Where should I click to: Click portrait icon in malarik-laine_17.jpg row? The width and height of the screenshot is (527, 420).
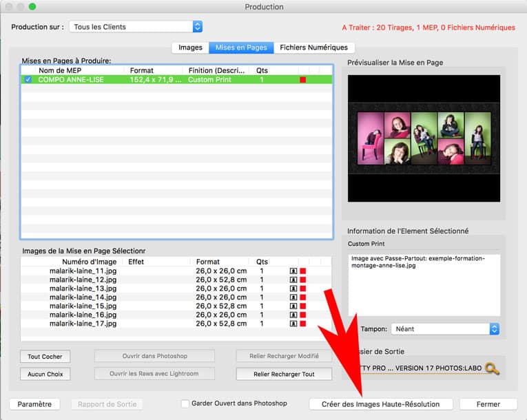(293, 323)
